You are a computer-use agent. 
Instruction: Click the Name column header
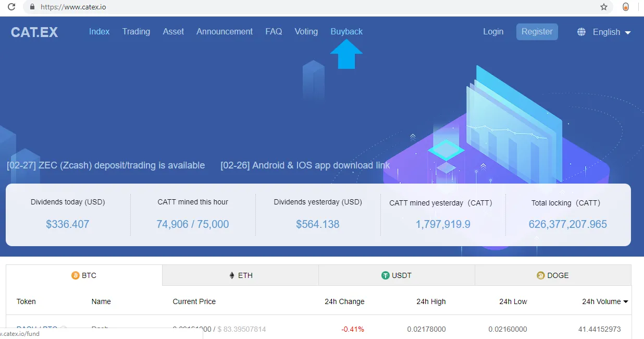[x=101, y=301]
